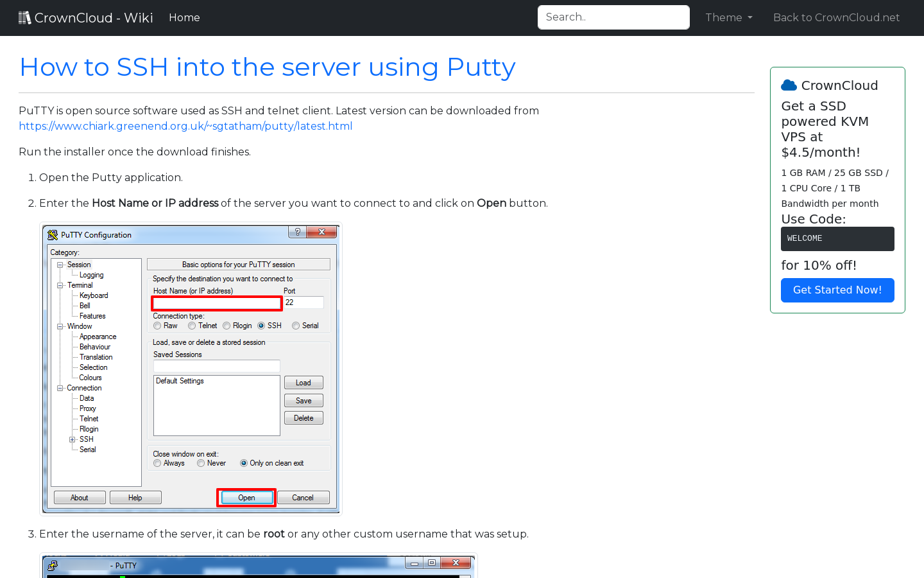Select Always for close window on exit

[x=157, y=463]
